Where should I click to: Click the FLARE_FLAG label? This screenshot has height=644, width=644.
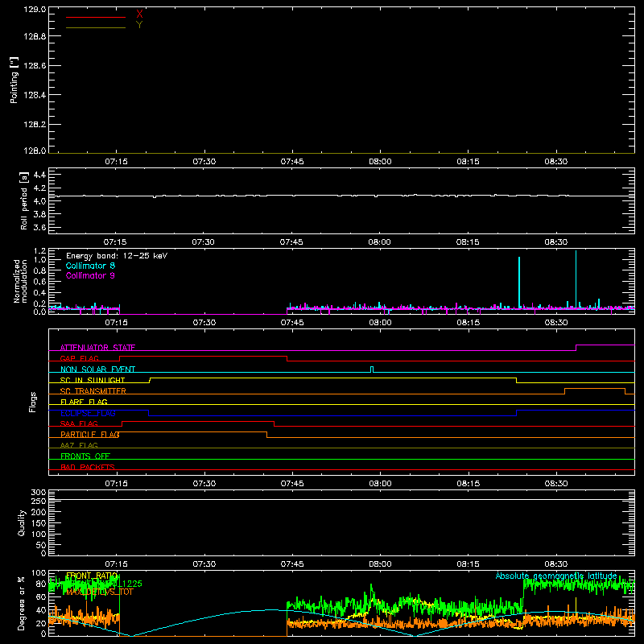pos(84,402)
